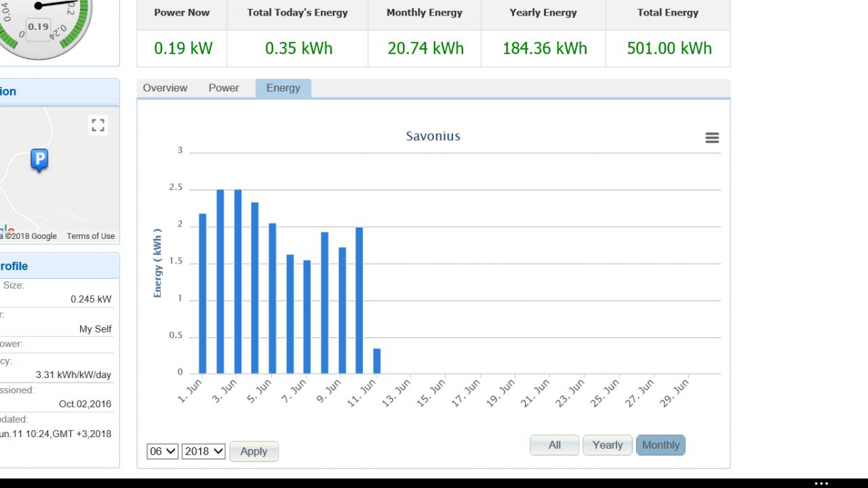Open the map Terms of Use link
Image resolution: width=868 pixels, height=488 pixels.
[x=91, y=236]
